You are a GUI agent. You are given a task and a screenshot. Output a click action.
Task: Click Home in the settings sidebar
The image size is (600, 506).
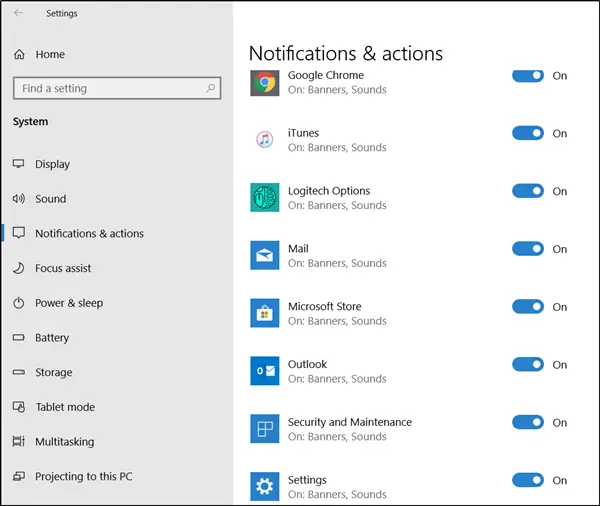point(50,54)
